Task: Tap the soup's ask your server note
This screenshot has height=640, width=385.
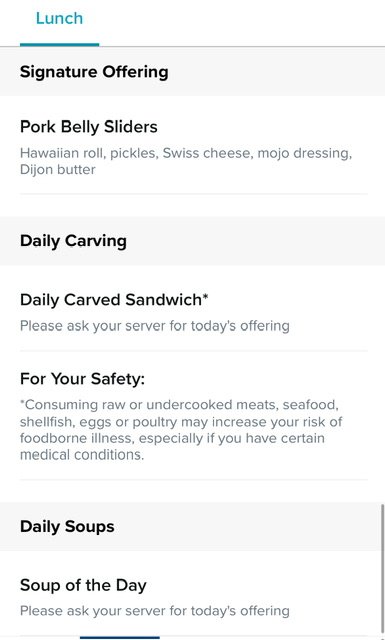Action: pyautogui.click(x=155, y=611)
